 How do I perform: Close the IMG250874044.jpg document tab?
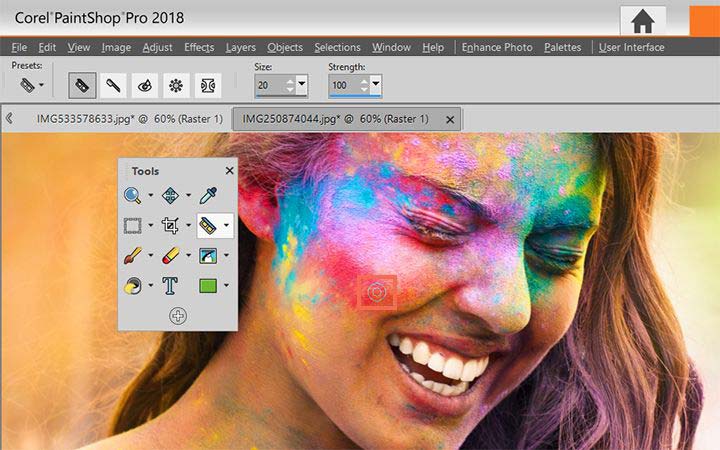click(x=450, y=120)
